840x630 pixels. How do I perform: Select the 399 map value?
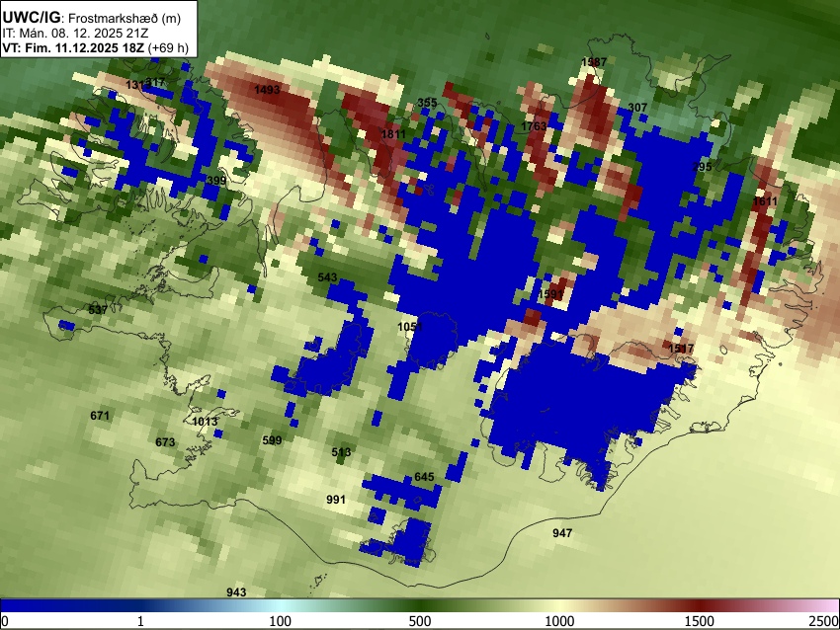click(216, 181)
